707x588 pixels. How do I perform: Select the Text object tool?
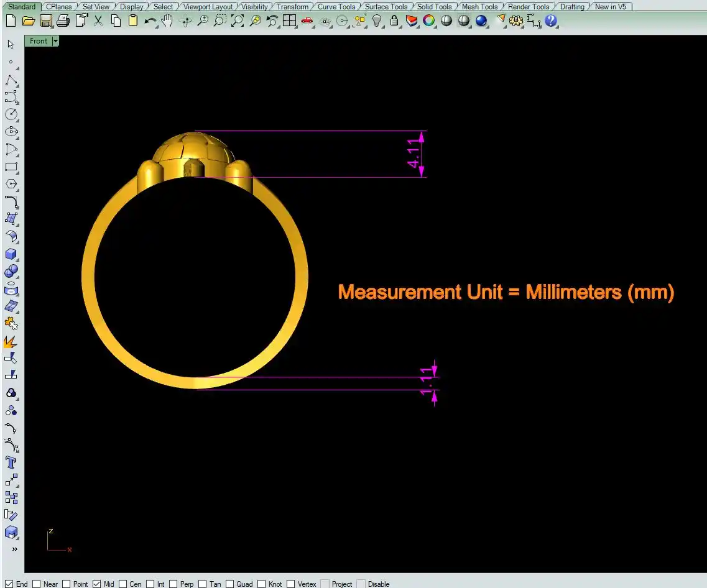(11, 462)
